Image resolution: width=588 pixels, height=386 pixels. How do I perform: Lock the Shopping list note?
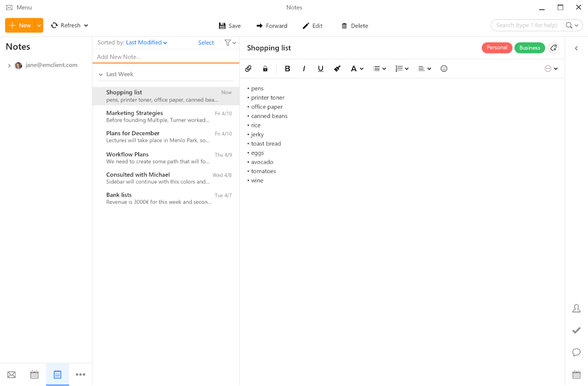click(265, 68)
